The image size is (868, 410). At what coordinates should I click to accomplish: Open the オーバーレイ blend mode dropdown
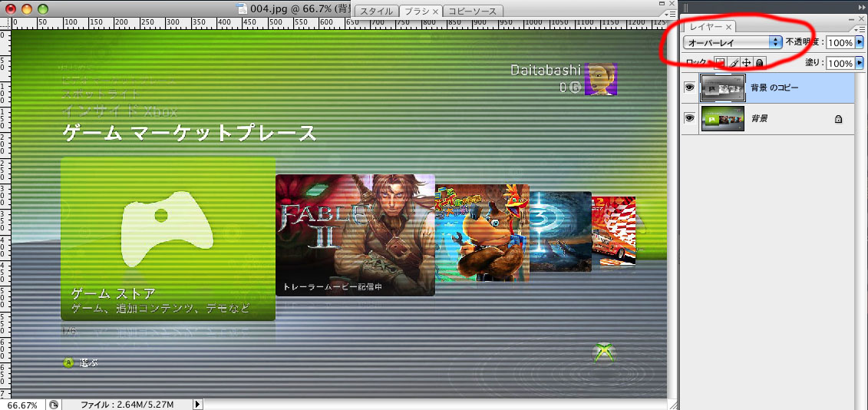click(x=732, y=42)
